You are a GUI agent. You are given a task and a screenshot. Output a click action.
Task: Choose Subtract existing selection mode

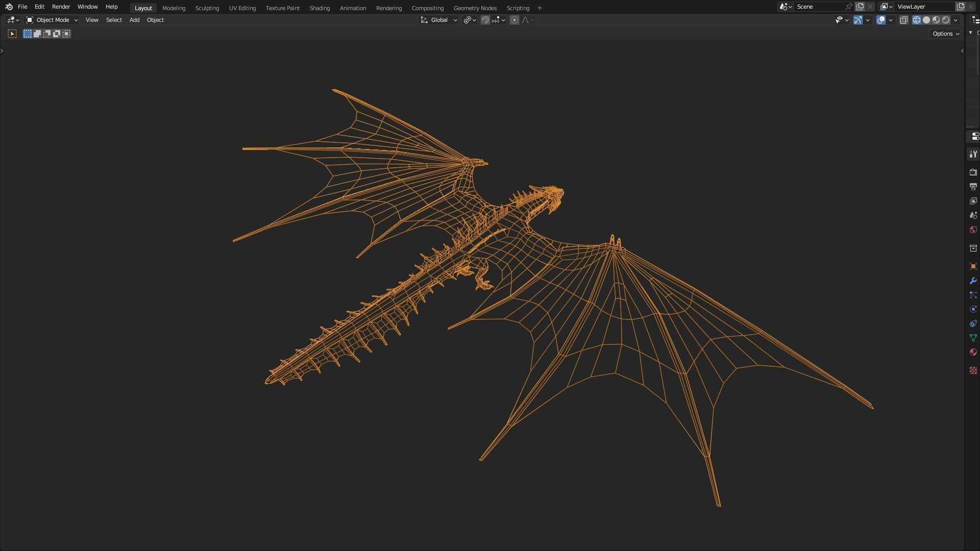coord(47,34)
